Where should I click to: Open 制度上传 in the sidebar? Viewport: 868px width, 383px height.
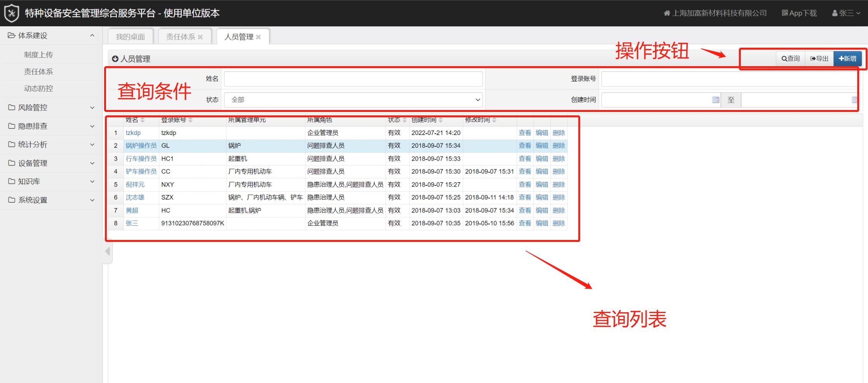[x=38, y=55]
